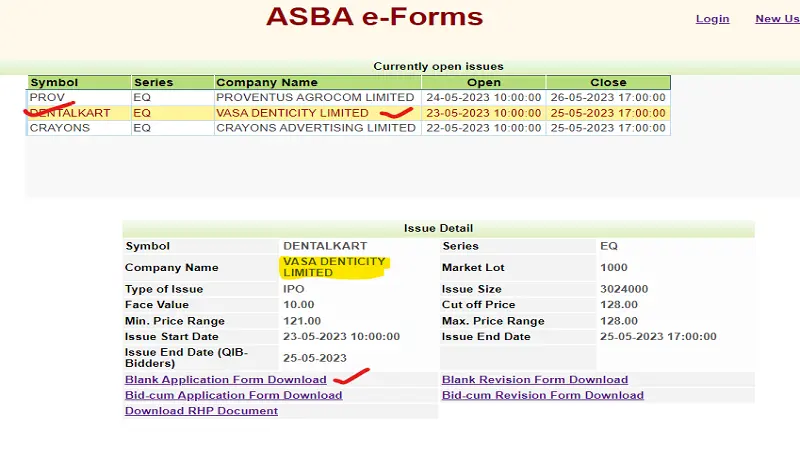Image resolution: width=800 pixels, height=450 pixels.
Task: Download the RHP Document
Action: coord(201,411)
